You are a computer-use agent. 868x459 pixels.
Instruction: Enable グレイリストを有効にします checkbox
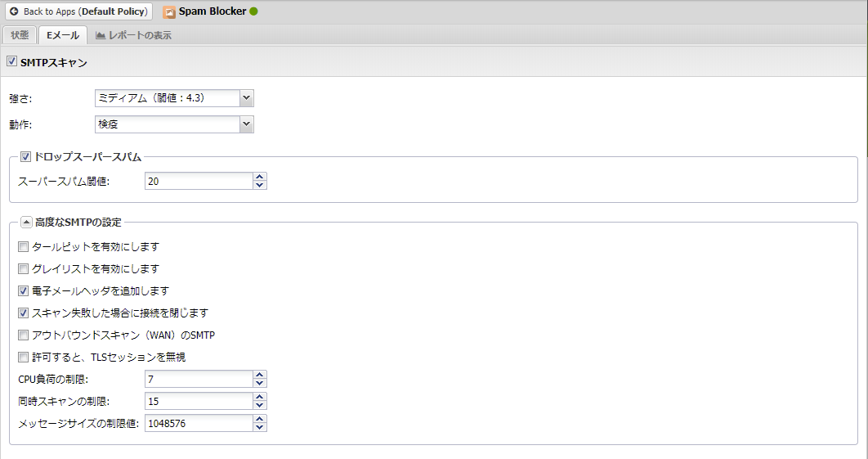tap(23, 268)
